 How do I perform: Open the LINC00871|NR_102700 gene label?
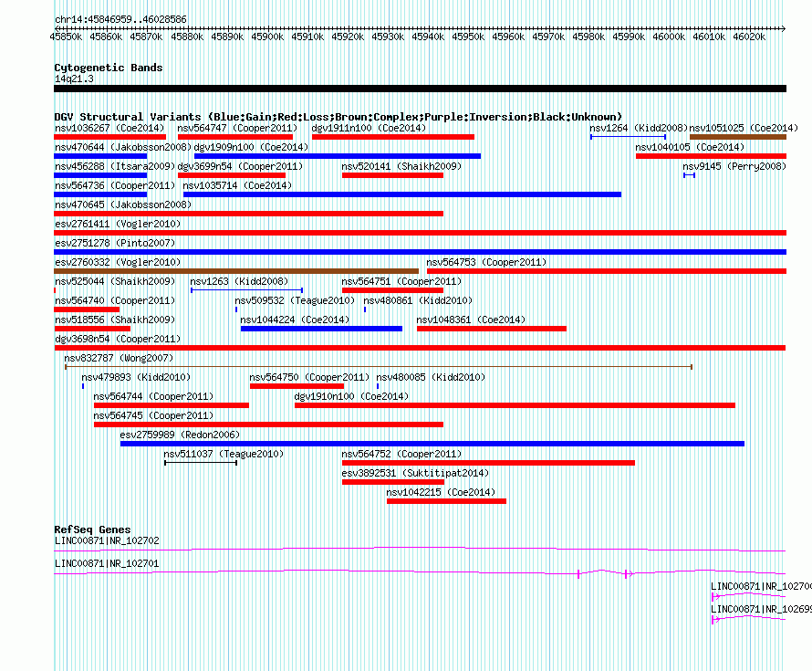761,586
